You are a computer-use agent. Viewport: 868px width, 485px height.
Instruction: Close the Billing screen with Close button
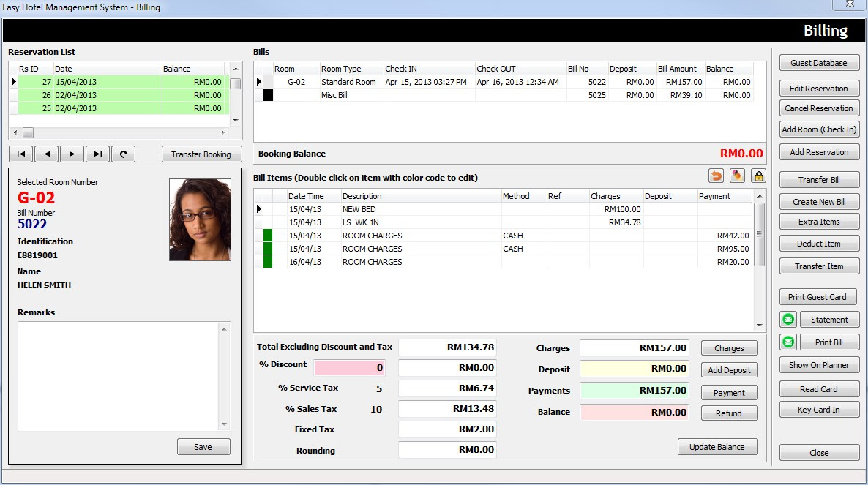coord(819,452)
